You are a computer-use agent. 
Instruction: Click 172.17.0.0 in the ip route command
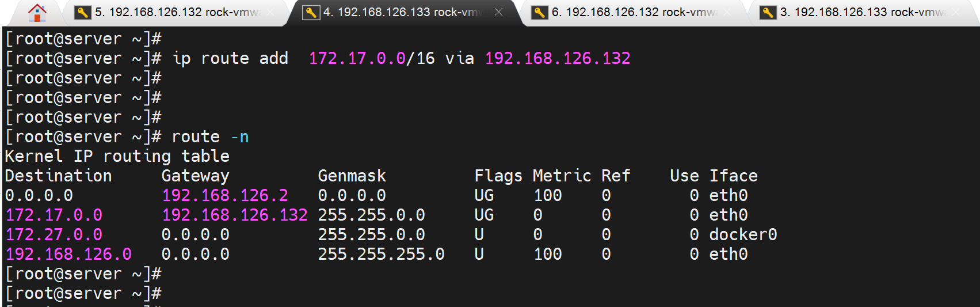click(357, 59)
